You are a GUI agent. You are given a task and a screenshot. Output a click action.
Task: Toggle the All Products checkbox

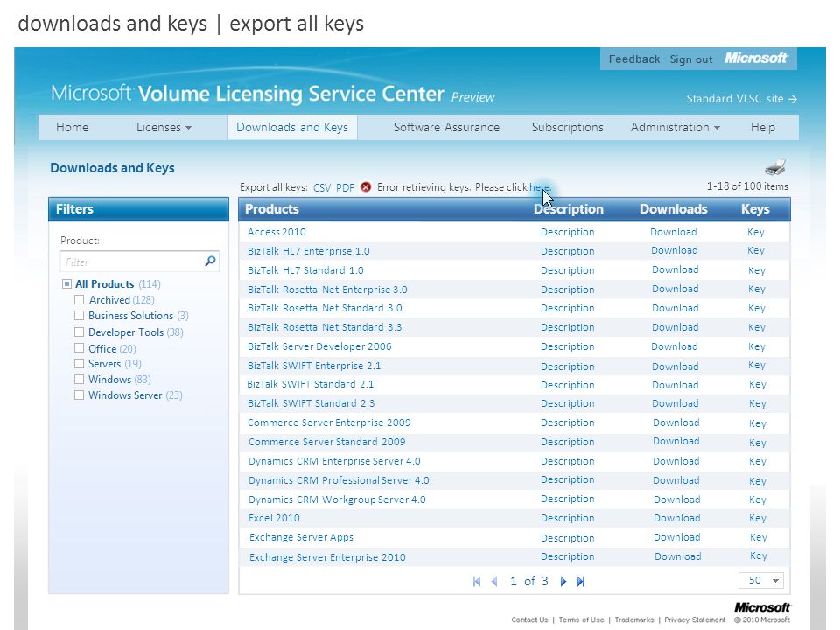(66, 283)
